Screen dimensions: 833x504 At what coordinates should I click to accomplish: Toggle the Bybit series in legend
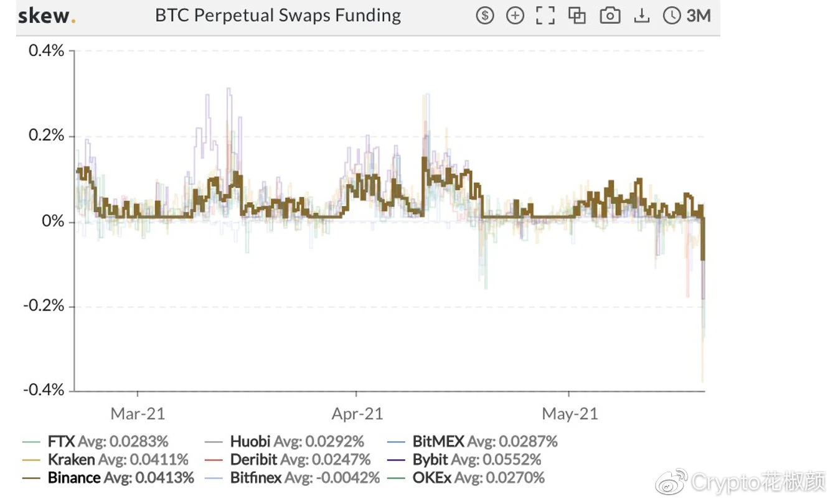(x=464, y=460)
